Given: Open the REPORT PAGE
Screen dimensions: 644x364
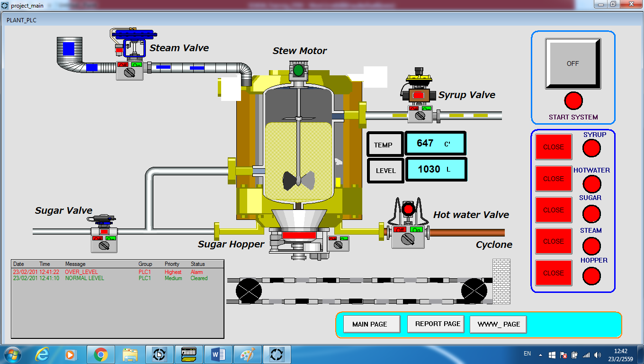Looking at the screenshot, I should (x=436, y=324).
